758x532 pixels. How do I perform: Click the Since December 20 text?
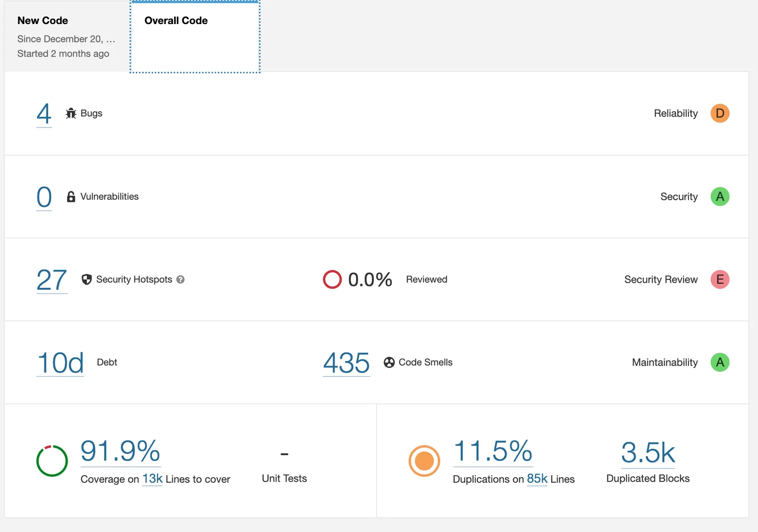click(x=66, y=39)
